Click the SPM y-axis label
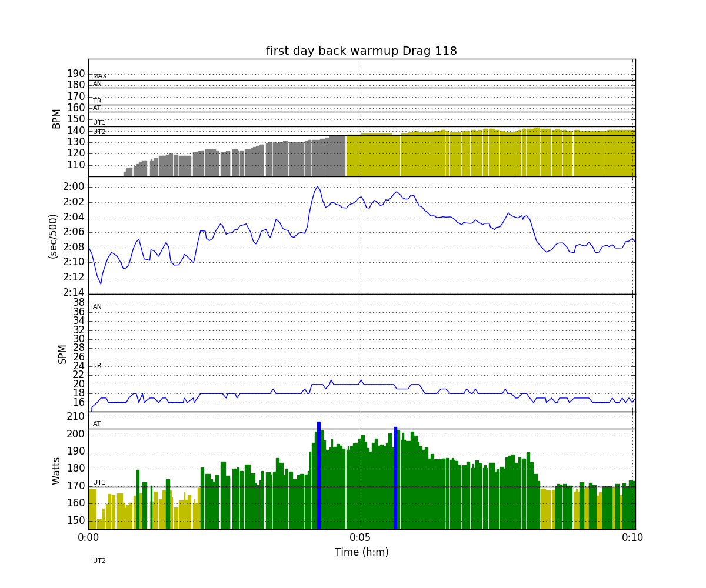706x588 pixels. pos(62,353)
